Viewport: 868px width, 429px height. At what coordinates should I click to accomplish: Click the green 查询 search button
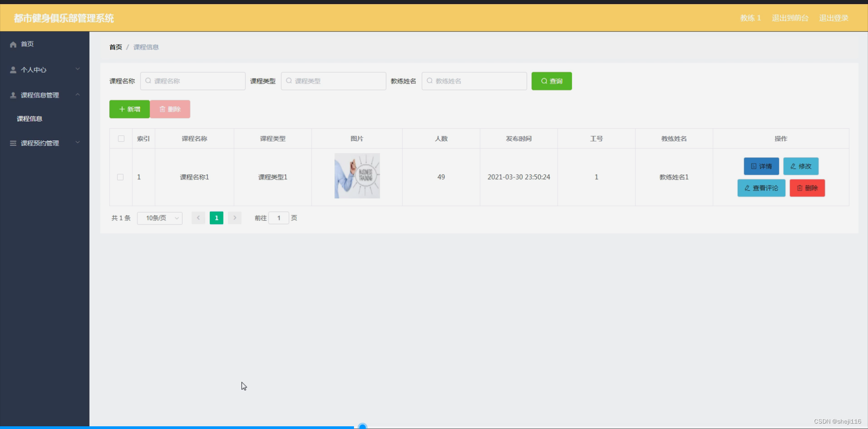pyautogui.click(x=552, y=81)
